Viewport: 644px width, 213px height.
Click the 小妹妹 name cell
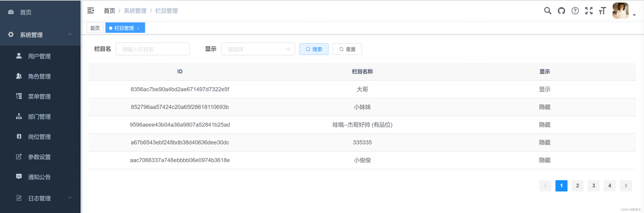(362, 107)
